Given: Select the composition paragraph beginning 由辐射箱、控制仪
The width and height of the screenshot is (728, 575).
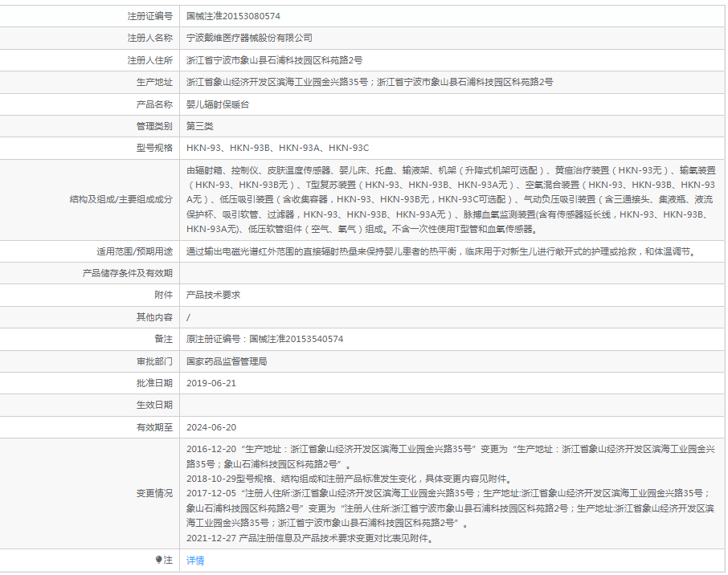Looking at the screenshot, I should click(451, 199).
